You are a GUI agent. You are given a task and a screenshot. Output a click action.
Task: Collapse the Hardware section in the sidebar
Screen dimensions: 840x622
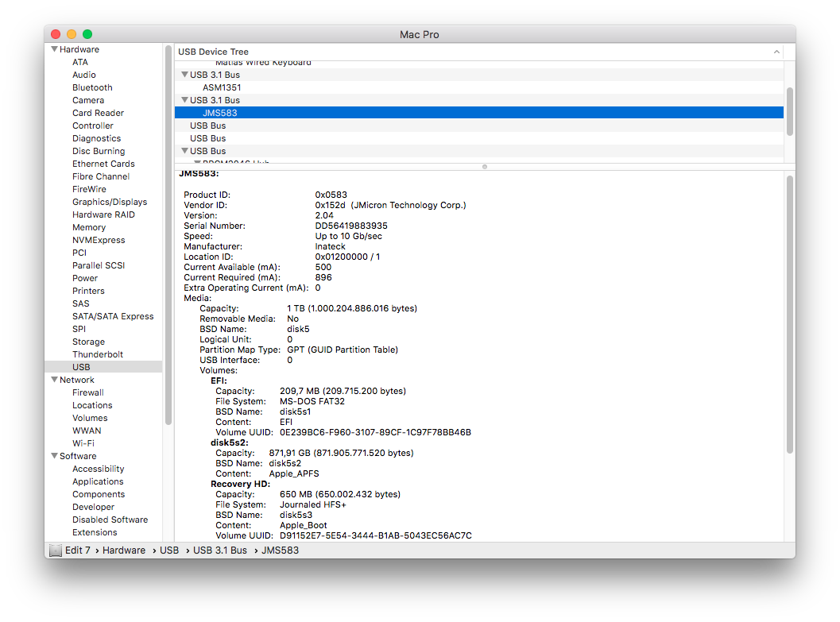(54, 49)
